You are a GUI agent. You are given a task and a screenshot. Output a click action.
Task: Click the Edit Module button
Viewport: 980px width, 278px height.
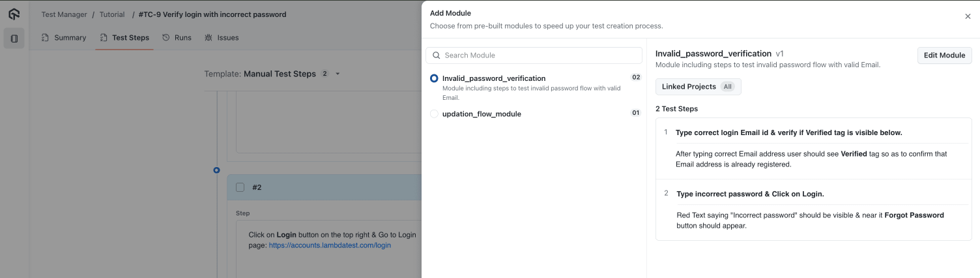point(944,55)
